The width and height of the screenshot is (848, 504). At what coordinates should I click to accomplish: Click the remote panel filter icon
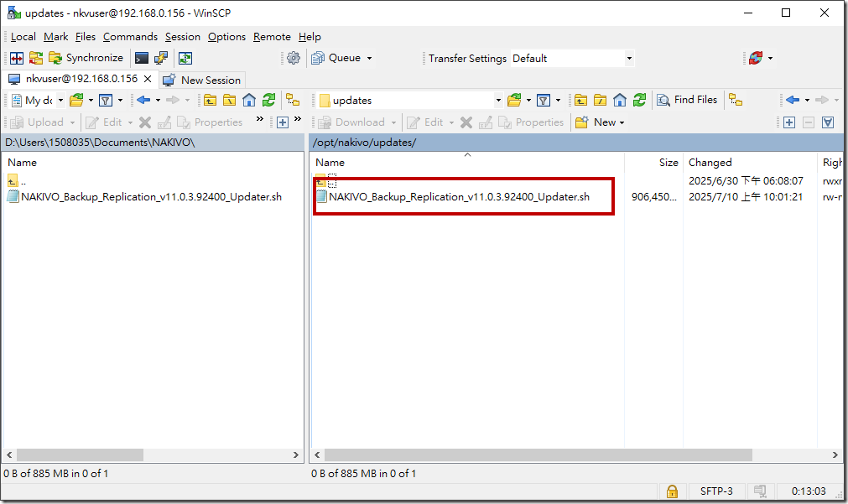click(544, 100)
